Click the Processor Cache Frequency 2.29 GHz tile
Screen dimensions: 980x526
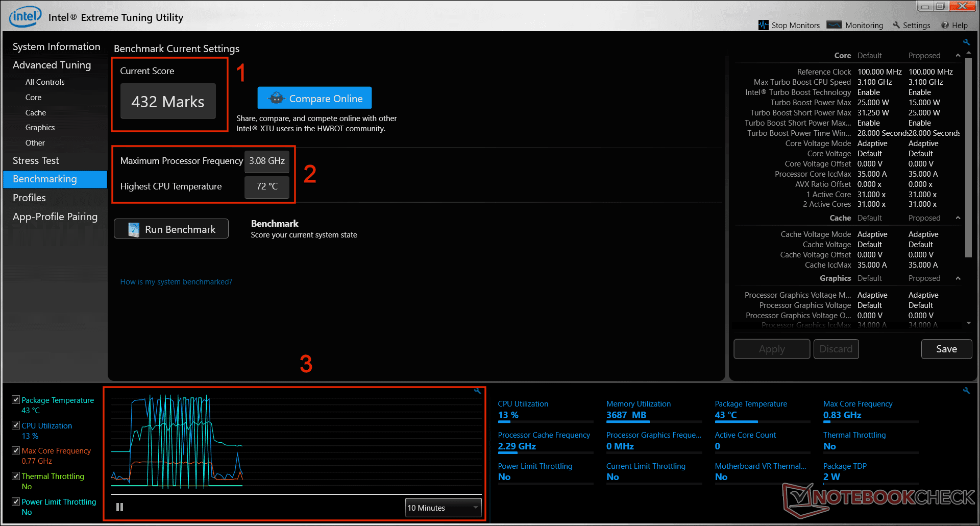click(545, 442)
